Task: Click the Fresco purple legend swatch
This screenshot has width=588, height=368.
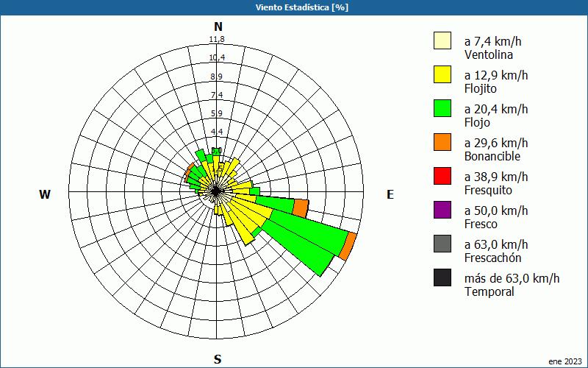Action: pos(442,210)
